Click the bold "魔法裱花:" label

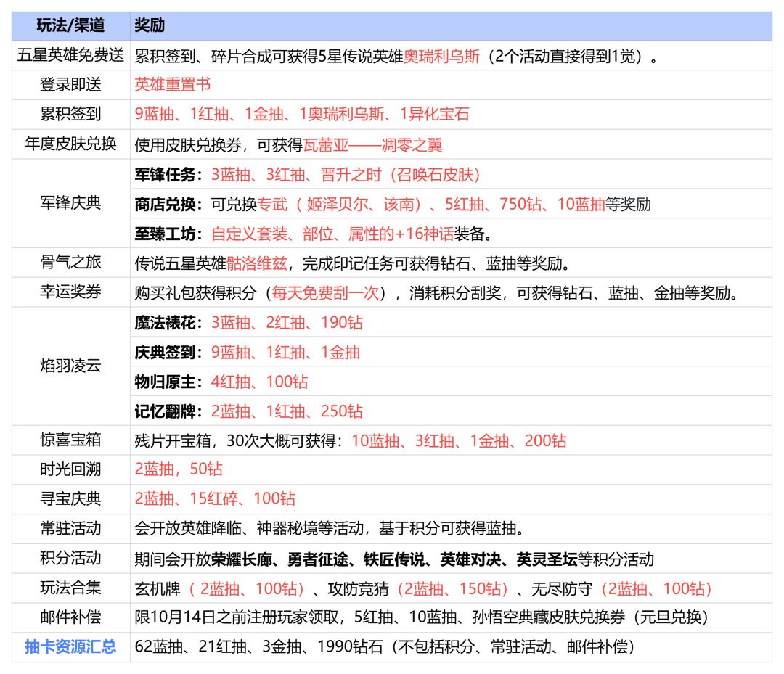(169, 322)
